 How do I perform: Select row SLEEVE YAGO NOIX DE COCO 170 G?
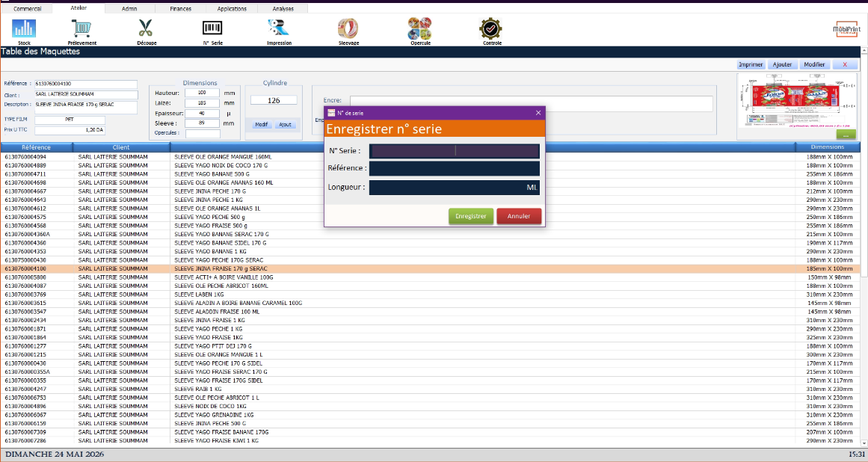coord(431,165)
